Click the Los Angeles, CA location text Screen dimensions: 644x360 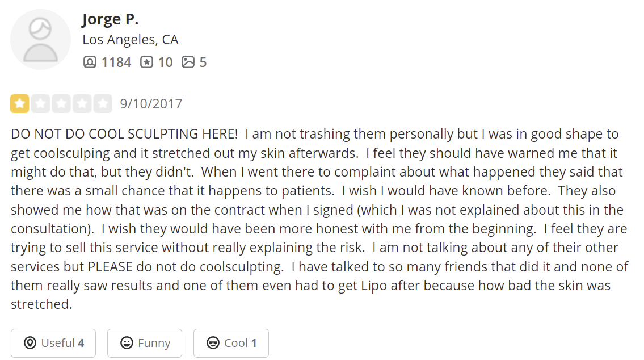click(x=131, y=40)
